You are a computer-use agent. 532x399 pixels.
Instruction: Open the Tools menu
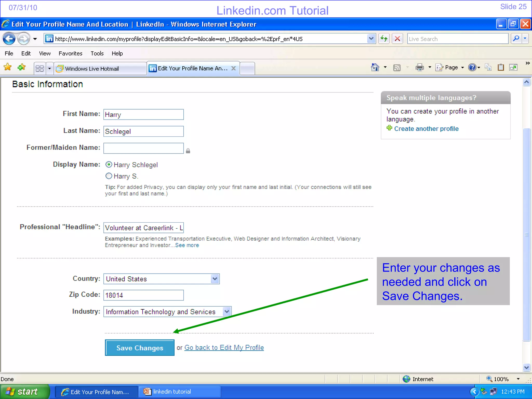pyautogui.click(x=97, y=54)
